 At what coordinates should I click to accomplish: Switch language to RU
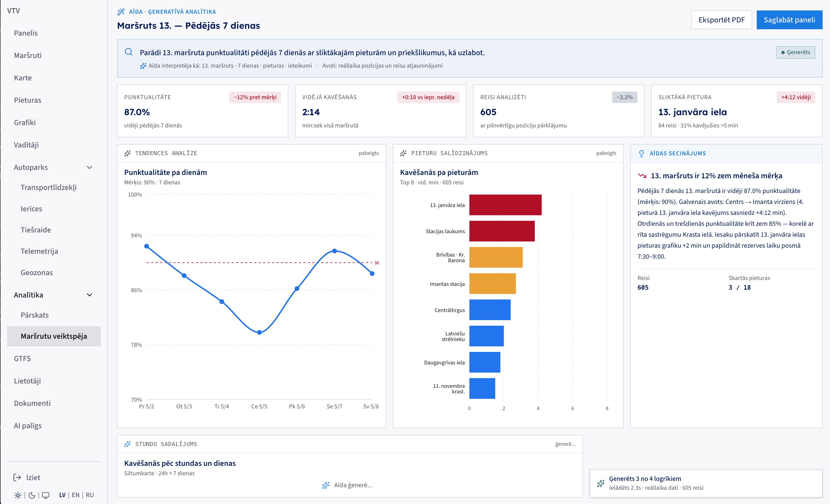(x=90, y=495)
